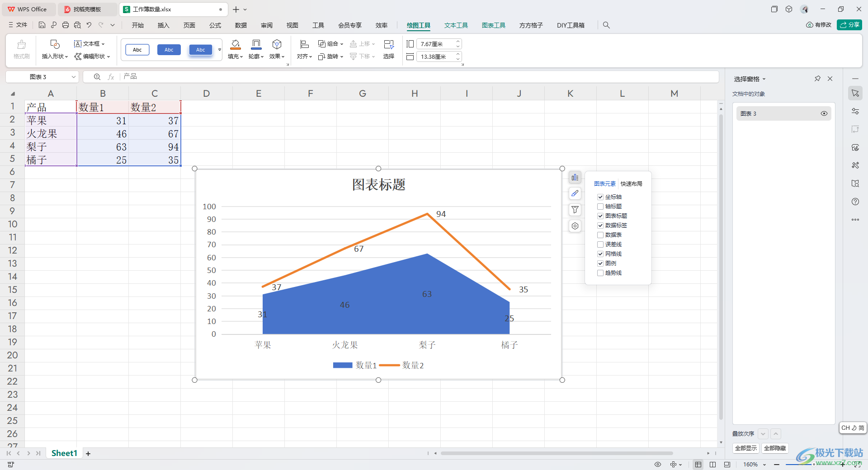Screen dimensions: 868x470
Task: Click the print icon
Action: pos(66,25)
